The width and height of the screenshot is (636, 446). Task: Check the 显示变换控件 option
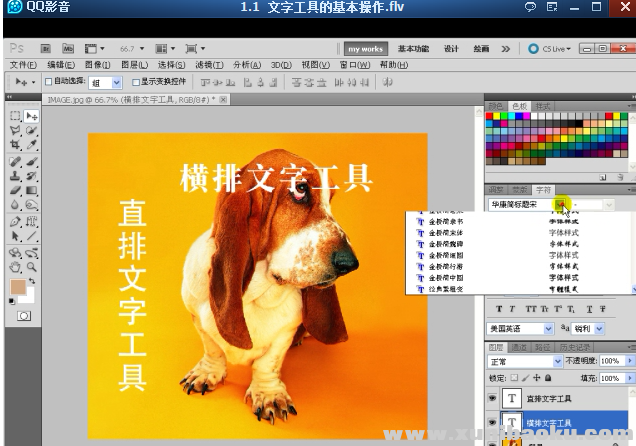pyautogui.click(x=136, y=82)
